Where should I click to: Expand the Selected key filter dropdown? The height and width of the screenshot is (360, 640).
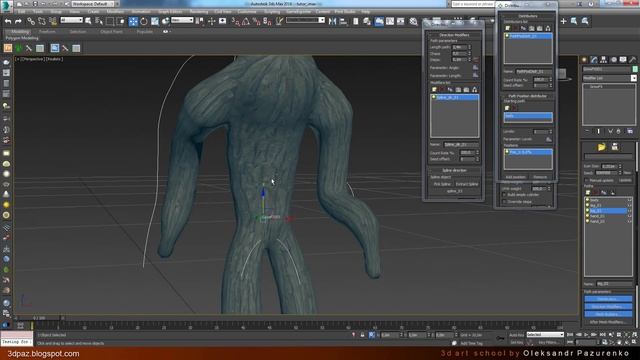tap(545, 335)
